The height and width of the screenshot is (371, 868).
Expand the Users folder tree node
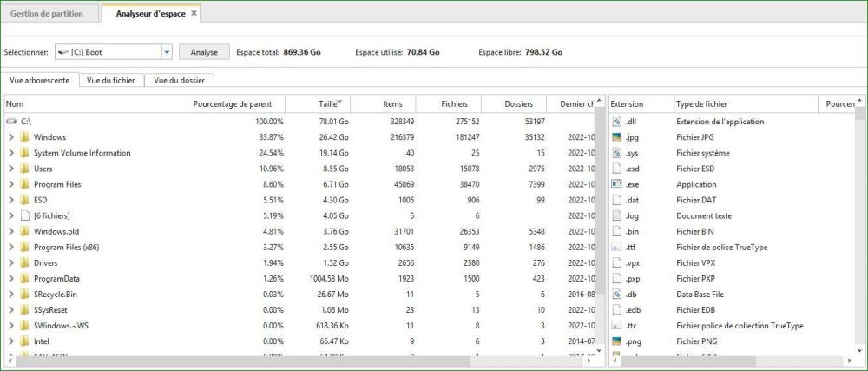[10, 169]
